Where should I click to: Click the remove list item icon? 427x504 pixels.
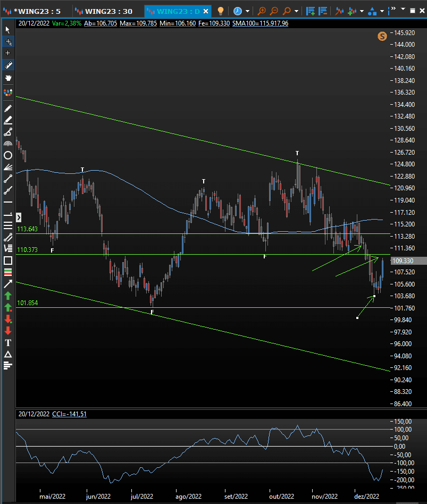click(x=323, y=11)
